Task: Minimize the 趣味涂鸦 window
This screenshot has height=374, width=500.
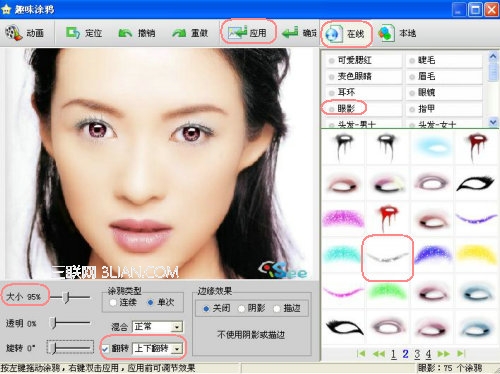Action: (x=459, y=10)
